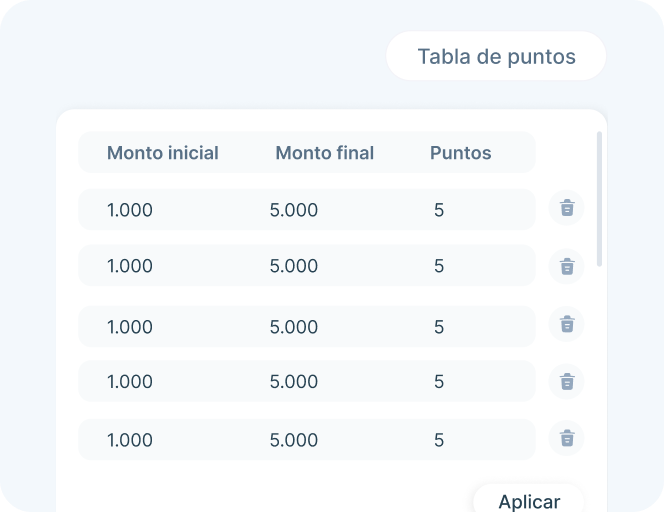Select Puntos field in fourth row
664x512 pixels.
[439, 382]
